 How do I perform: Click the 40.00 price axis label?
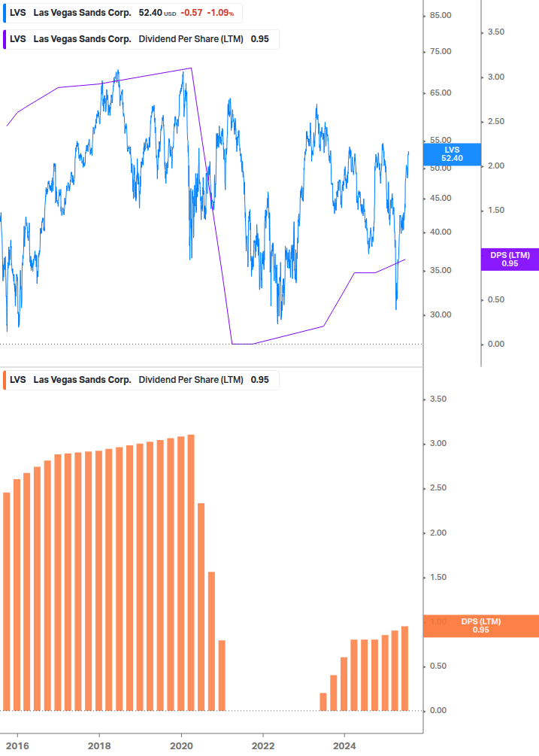(x=441, y=232)
